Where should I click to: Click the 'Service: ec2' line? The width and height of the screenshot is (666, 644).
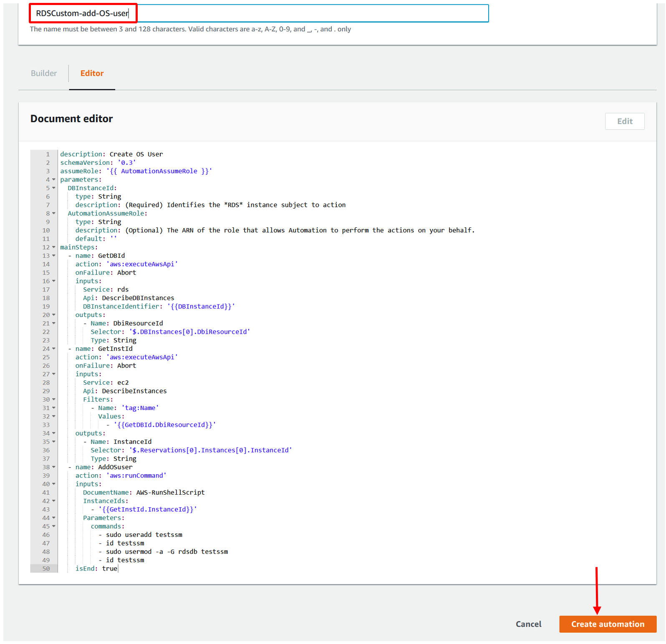click(106, 382)
